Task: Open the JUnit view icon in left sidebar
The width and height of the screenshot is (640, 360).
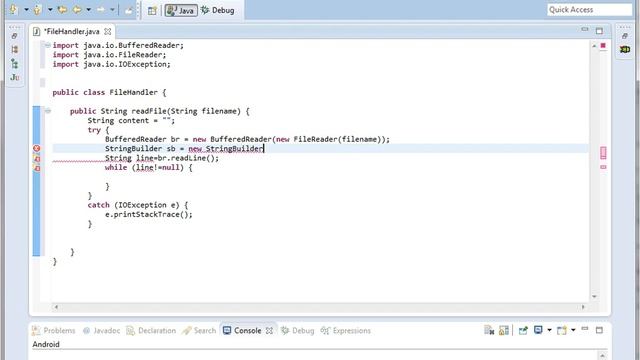Action: (x=15, y=77)
